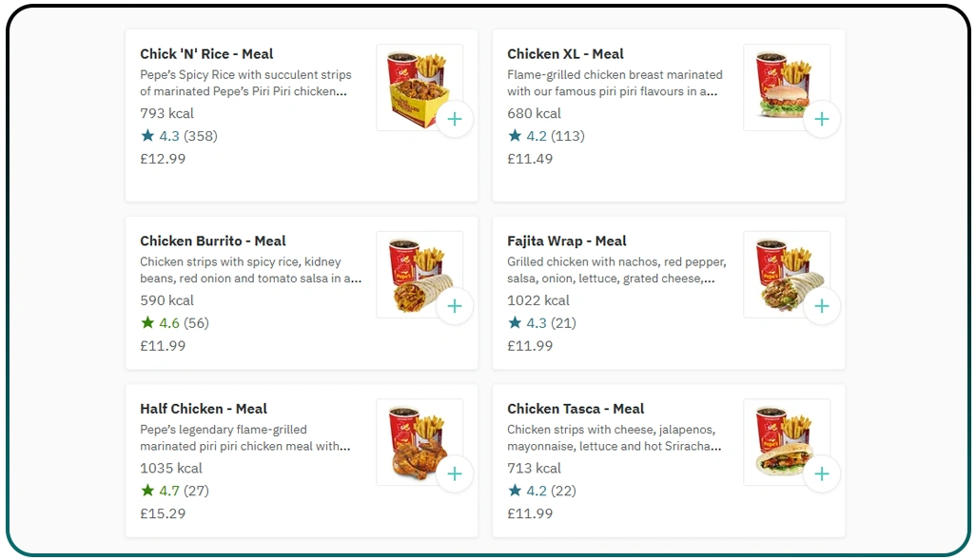Open the Fajita Wrap - Meal title
This screenshot has width=976, height=560.
(x=566, y=241)
